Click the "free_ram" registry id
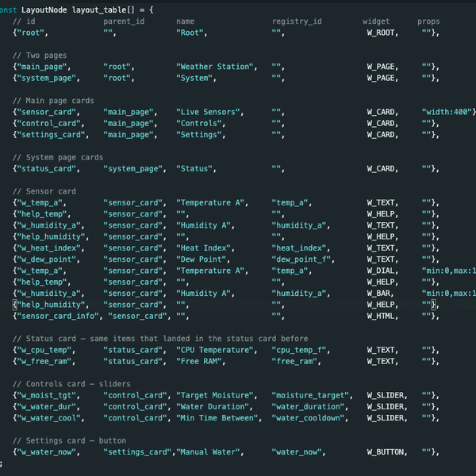This screenshot has width=476, height=476. tap(294, 362)
